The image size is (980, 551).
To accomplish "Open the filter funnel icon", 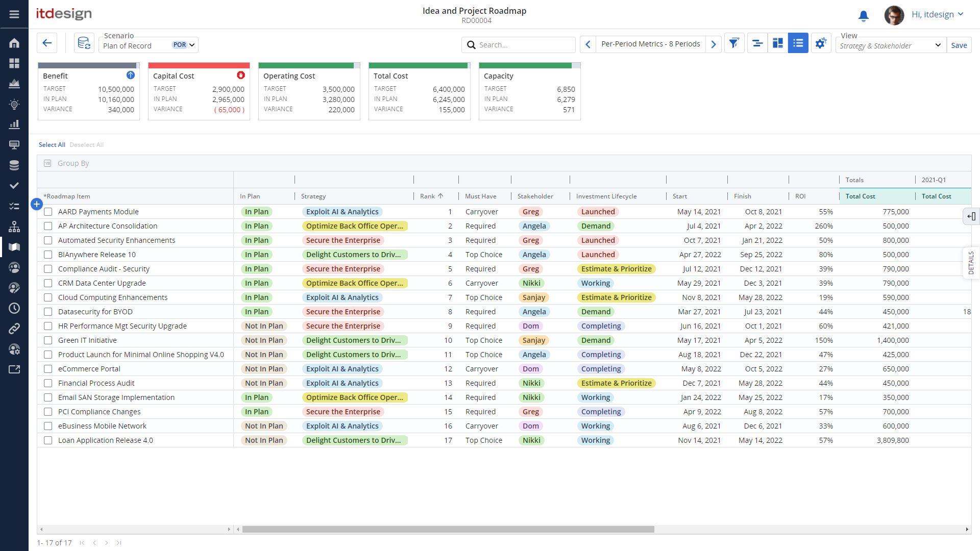I will [x=734, y=43].
